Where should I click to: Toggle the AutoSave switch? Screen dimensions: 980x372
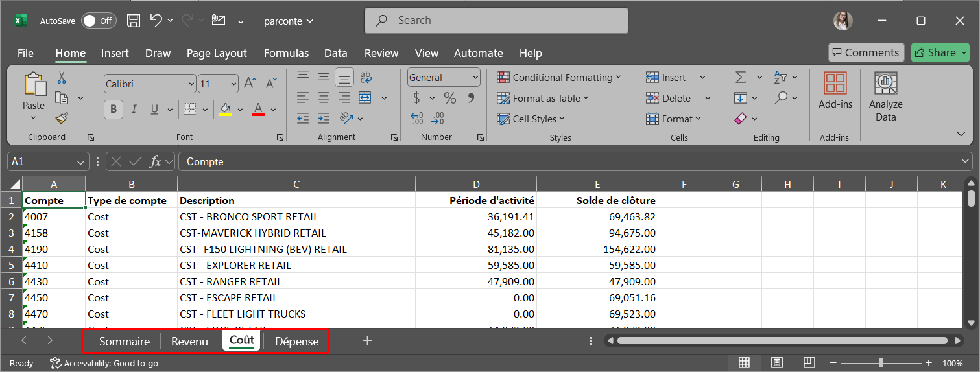[98, 21]
